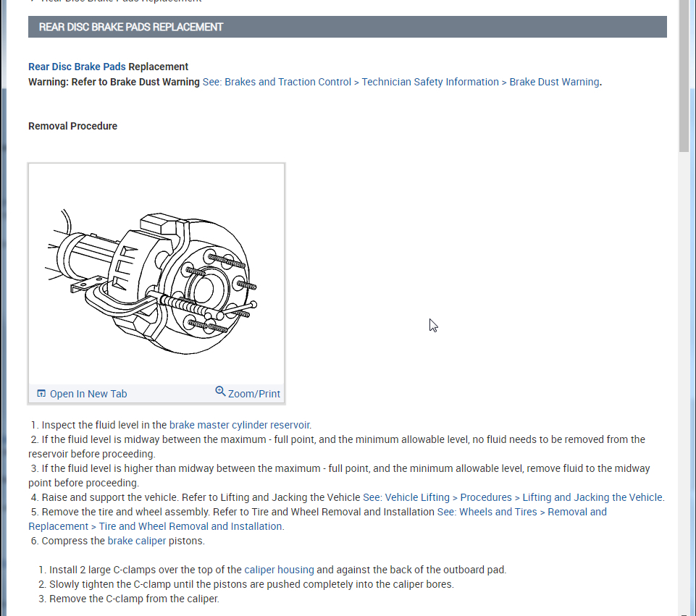Go to 'Technician Safety Information' link
This screenshot has height=616, width=696.
pyautogui.click(x=430, y=82)
